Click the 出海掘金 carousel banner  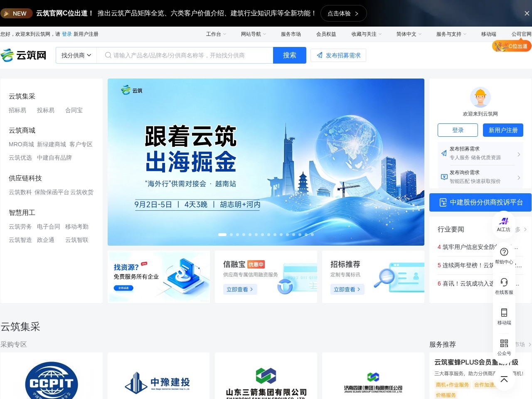click(266, 162)
